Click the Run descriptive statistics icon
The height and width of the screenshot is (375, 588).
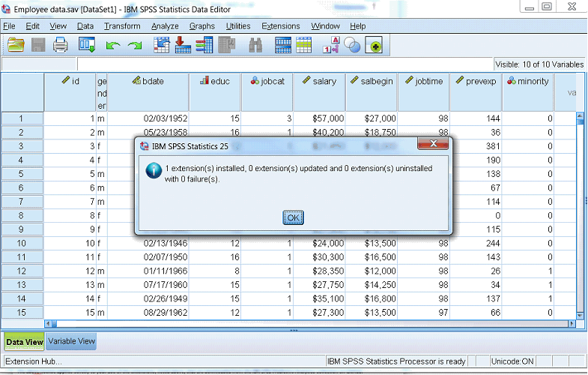tap(226, 45)
